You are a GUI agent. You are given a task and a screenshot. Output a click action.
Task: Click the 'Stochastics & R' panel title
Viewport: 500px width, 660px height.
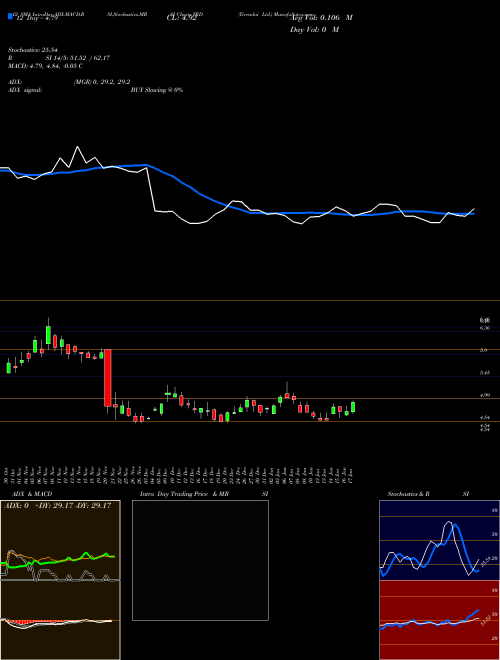pyautogui.click(x=409, y=494)
